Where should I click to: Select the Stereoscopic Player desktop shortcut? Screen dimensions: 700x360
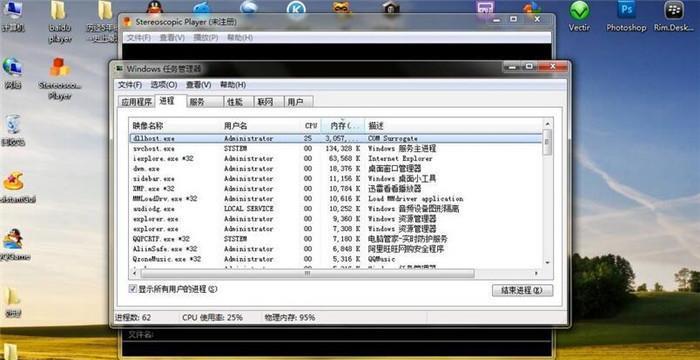pos(60,78)
